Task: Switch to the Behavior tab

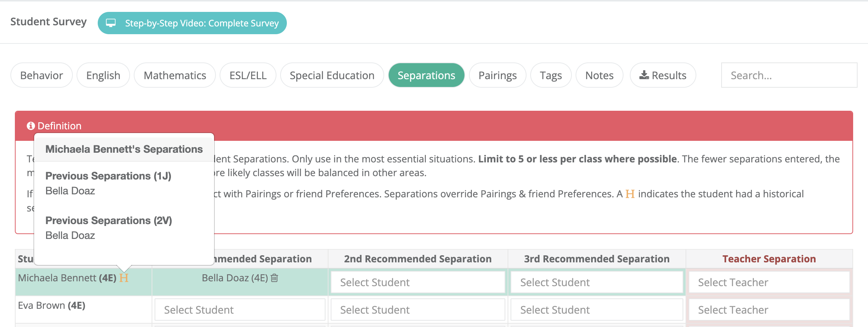Action: tap(42, 75)
